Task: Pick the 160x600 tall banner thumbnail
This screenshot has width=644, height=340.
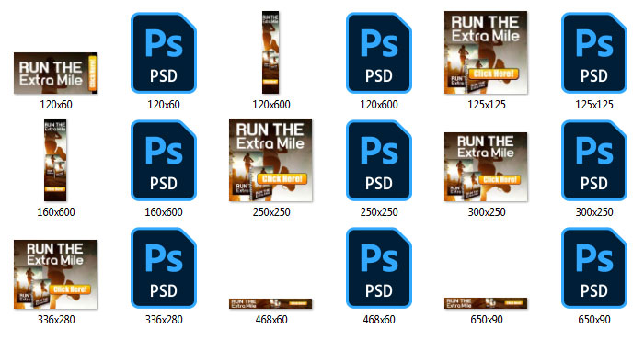Action: click(x=55, y=160)
